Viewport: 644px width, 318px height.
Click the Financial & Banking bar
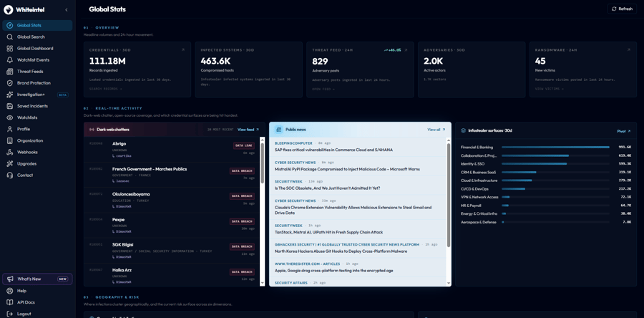click(555, 147)
